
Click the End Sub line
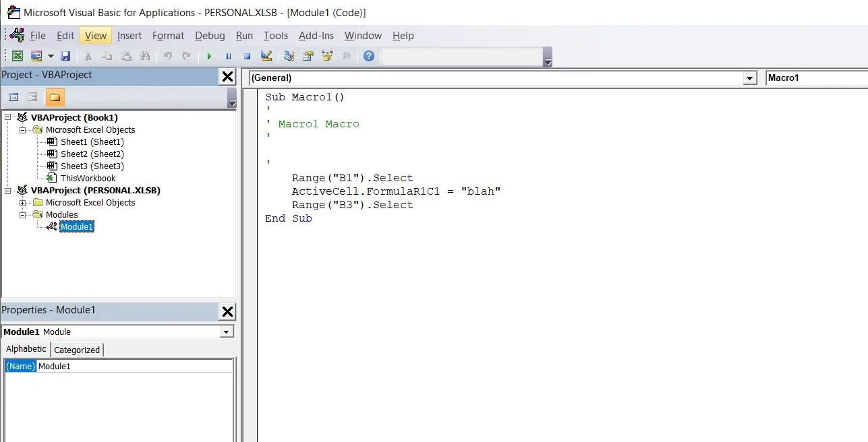[289, 218]
